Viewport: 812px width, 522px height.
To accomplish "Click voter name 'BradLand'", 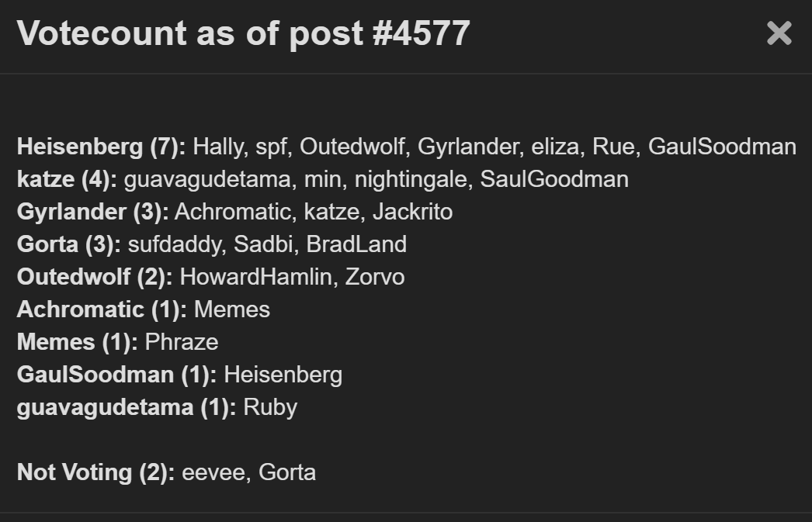I will tap(356, 244).
